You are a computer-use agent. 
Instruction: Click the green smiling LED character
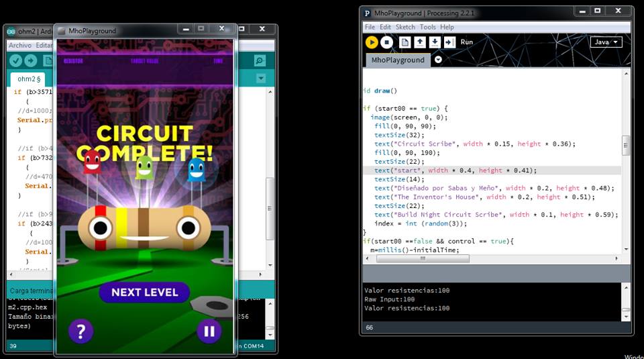click(x=144, y=167)
